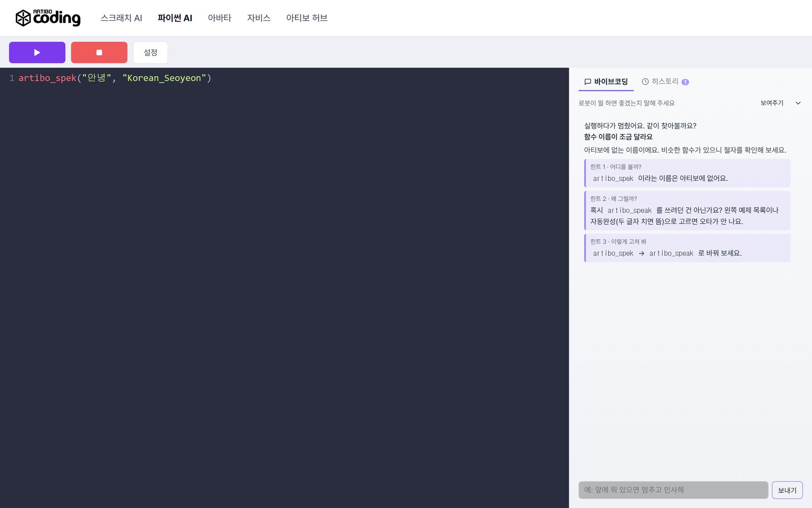
Task: Focus the chat prompt input field
Action: coord(673,490)
